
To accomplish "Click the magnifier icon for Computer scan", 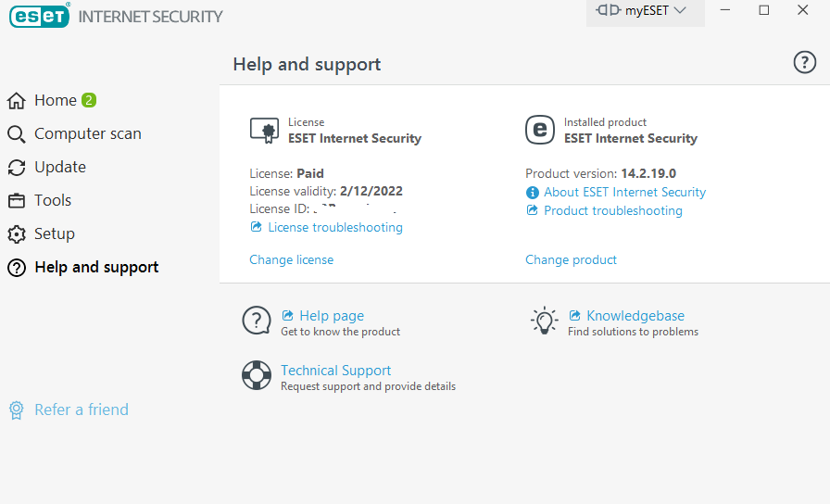I will (x=17, y=134).
